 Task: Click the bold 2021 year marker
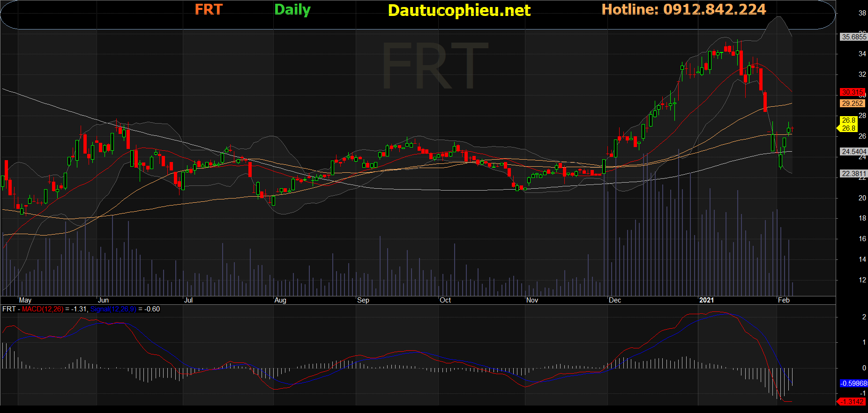pyautogui.click(x=706, y=300)
